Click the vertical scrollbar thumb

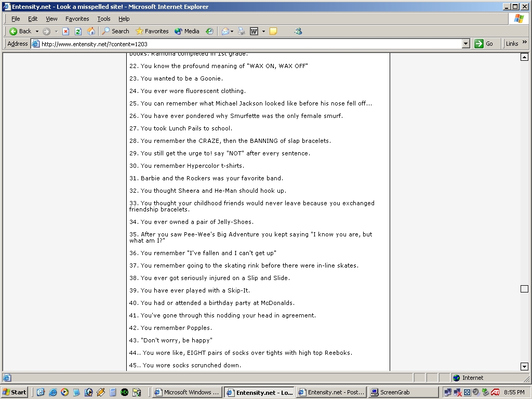coord(524,289)
